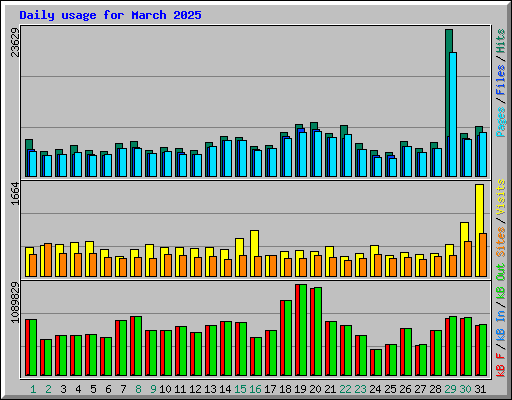512x400 pixels.
Task: Click the 'Daily usage for March 2025' title
Action: tap(110, 15)
